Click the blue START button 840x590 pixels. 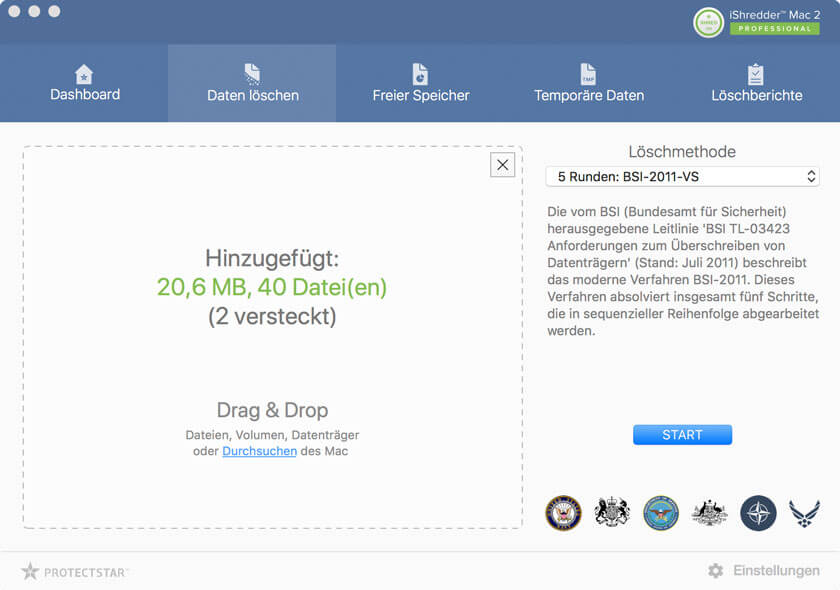[682, 435]
